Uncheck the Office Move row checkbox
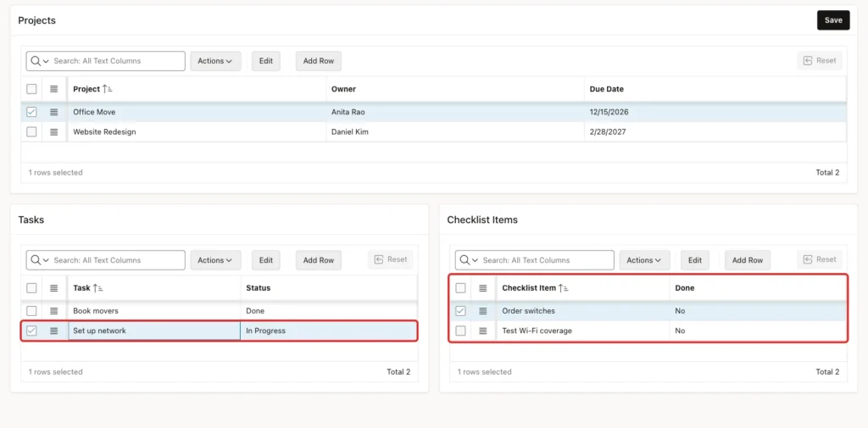This screenshot has width=868, height=428. 31,112
